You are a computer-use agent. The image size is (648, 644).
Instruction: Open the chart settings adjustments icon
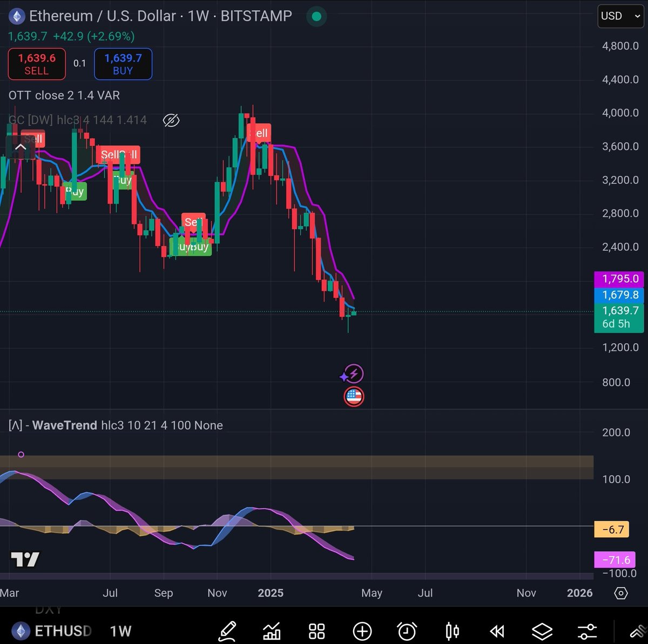587,631
